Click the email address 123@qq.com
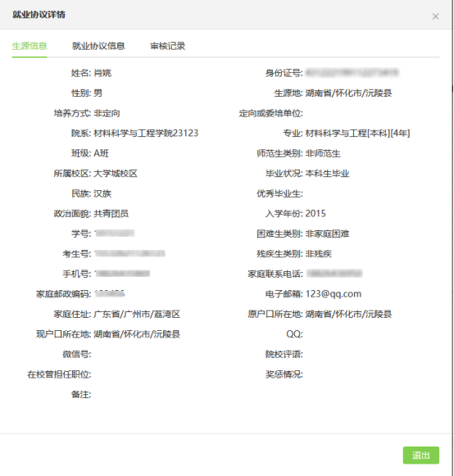This screenshot has width=454, height=476. tap(334, 294)
